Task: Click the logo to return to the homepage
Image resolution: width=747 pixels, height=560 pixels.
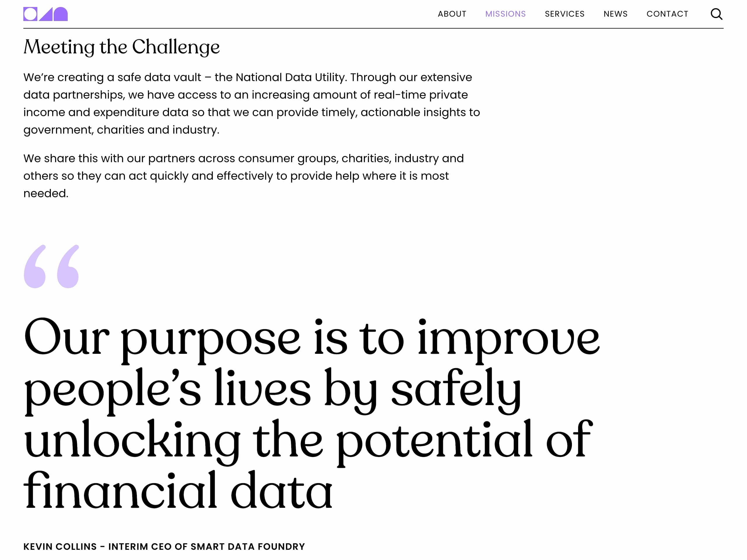Action: [x=46, y=14]
